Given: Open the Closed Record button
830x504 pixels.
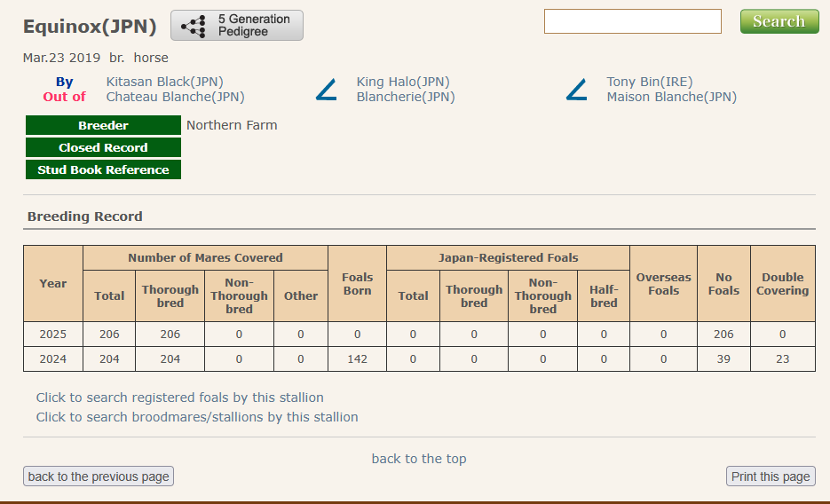Looking at the screenshot, I should pyautogui.click(x=103, y=147).
